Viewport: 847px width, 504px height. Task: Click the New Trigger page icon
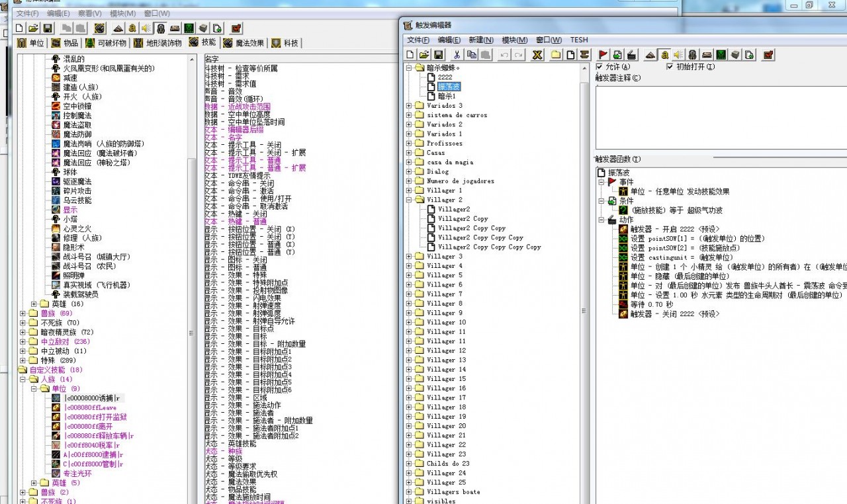(570, 55)
